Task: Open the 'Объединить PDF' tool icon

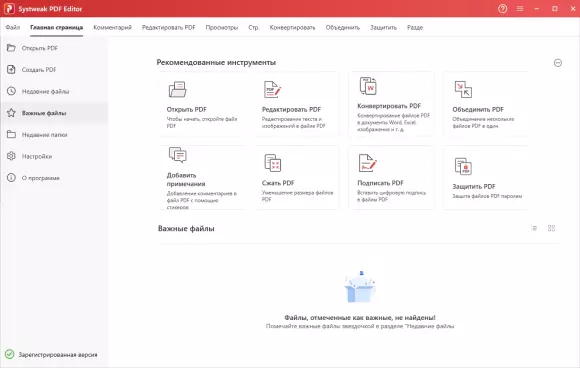Action: tap(463, 90)
